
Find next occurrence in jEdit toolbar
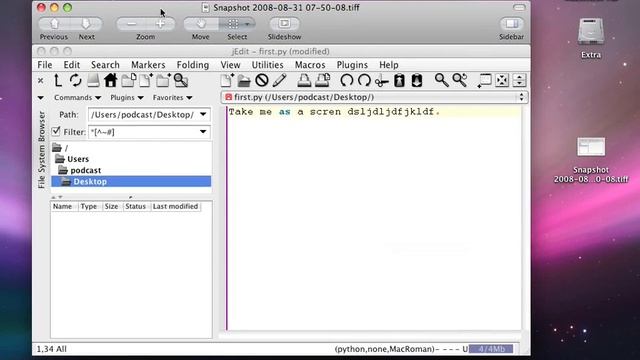click(x=460, y=80)
